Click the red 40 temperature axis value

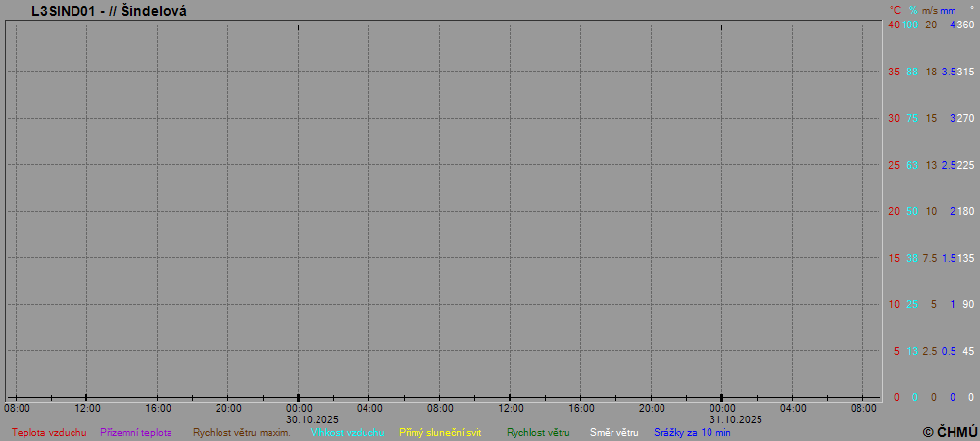pyautogui.click(x=894, y=24)
